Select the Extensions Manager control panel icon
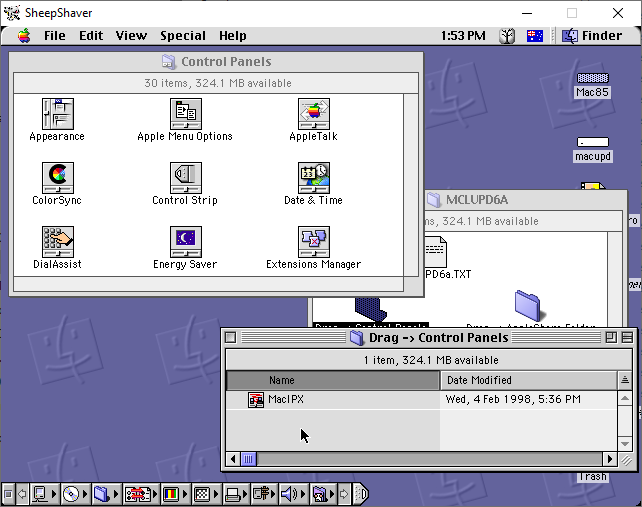This screenshot has width=642, height=507. click(314, 242)
